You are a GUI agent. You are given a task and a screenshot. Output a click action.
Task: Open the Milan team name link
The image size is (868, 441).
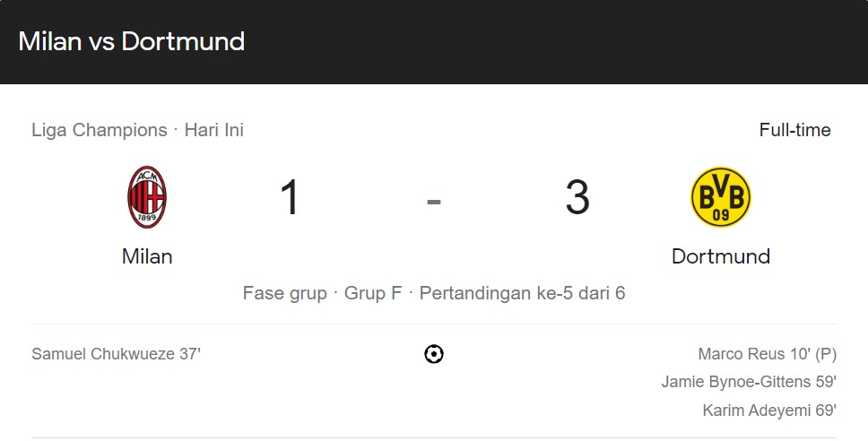point(147,256)
